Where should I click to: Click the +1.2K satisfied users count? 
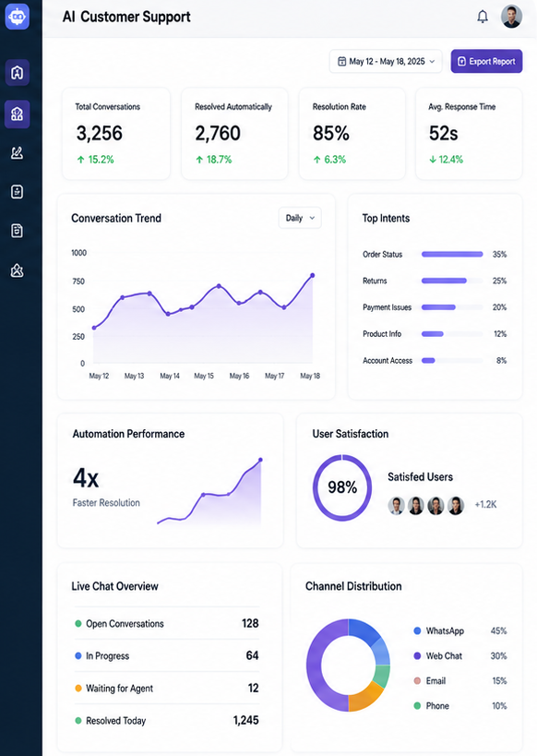485,504
